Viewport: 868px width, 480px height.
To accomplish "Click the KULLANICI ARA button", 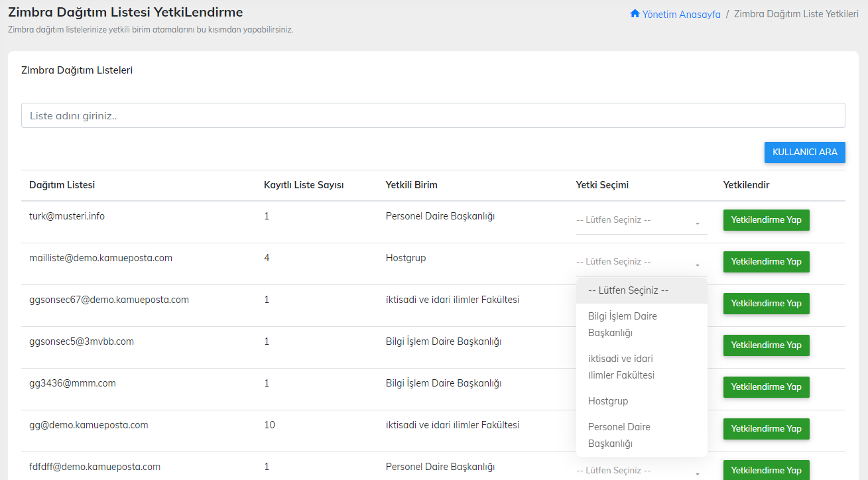I will coord(805,152).
